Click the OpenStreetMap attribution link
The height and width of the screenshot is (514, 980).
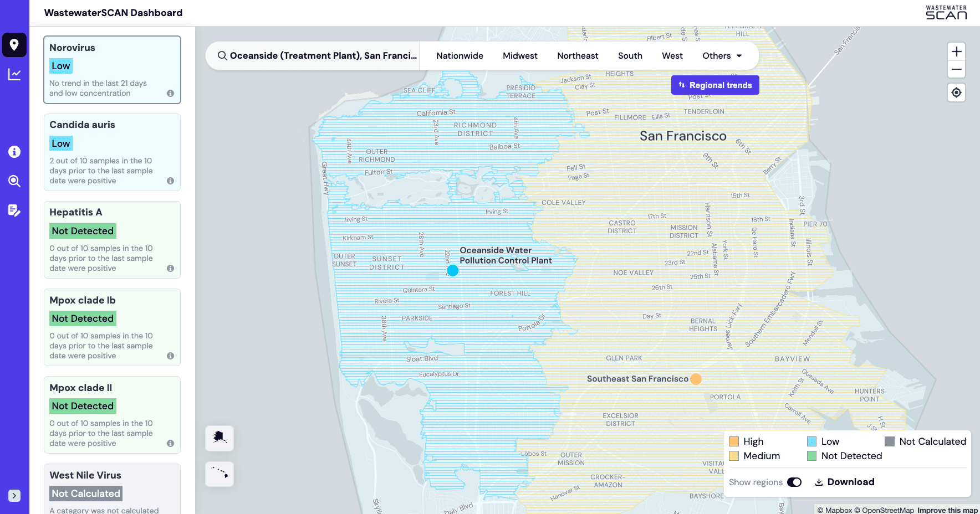(884, 510)
